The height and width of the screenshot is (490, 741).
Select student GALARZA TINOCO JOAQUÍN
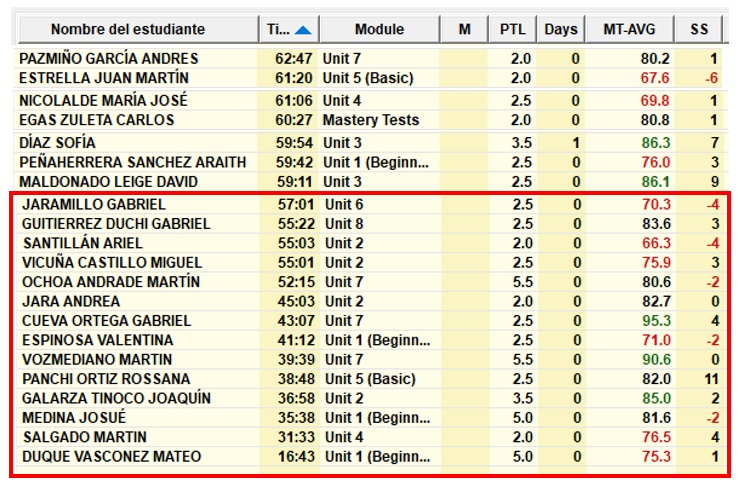[116, 398]
